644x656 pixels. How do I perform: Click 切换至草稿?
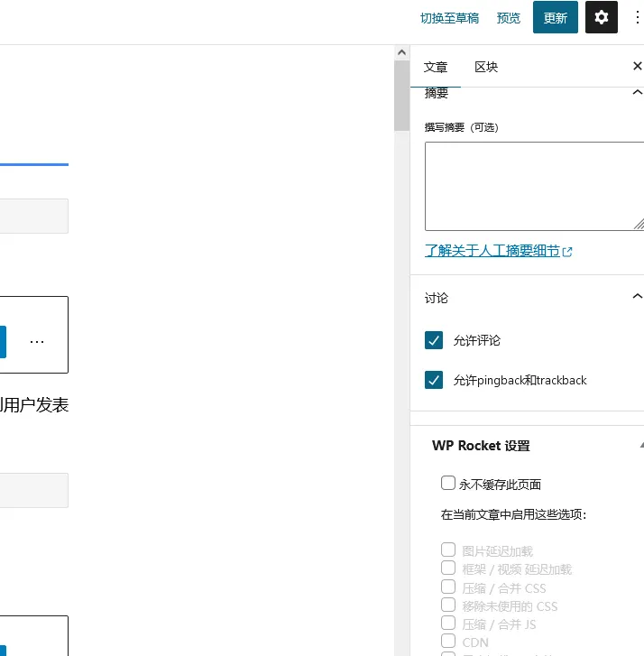tap(449, 18)
